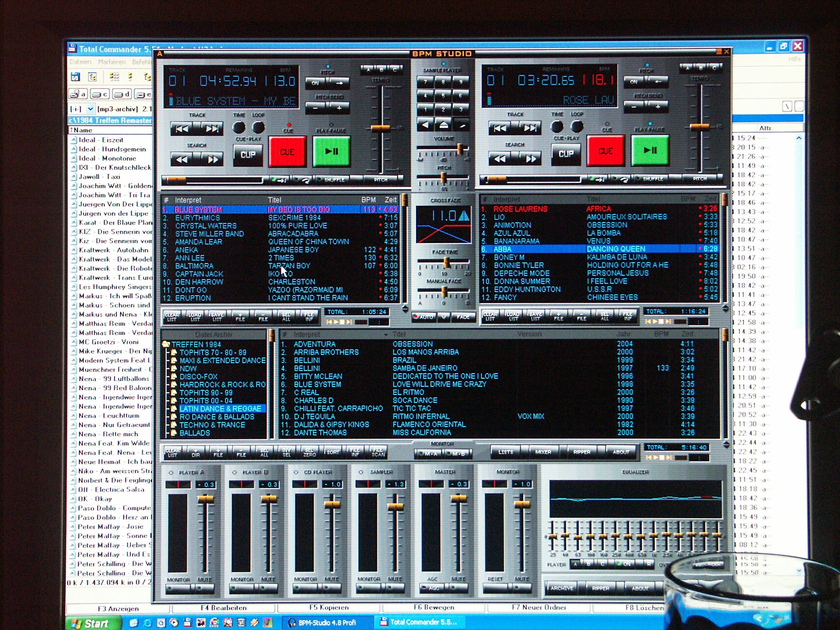The height and width of the screenshot is (630, 840).
Task: Select the DISCO-FOX archive folder
Action: (198, 376)
